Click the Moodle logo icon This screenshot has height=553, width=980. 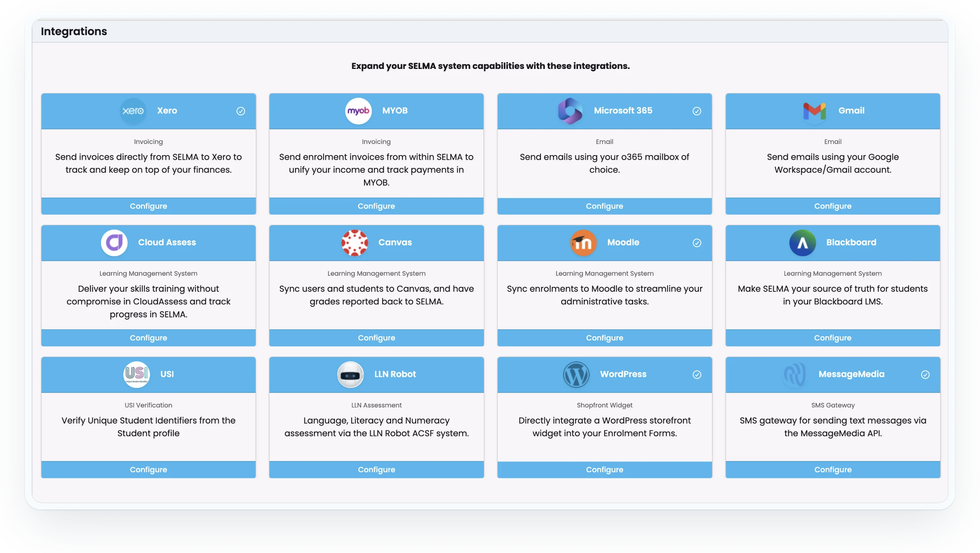pyautogui.click(x=583, y=242)
